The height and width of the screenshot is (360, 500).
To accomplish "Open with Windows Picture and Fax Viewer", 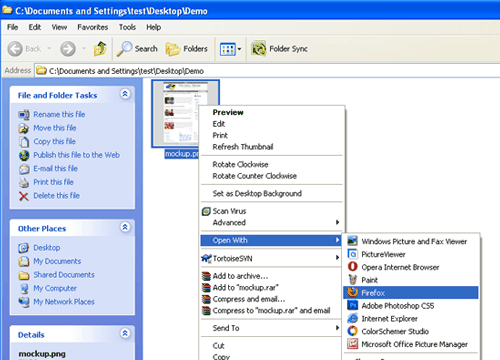I will pyautogui.click(x=411, y=241).
